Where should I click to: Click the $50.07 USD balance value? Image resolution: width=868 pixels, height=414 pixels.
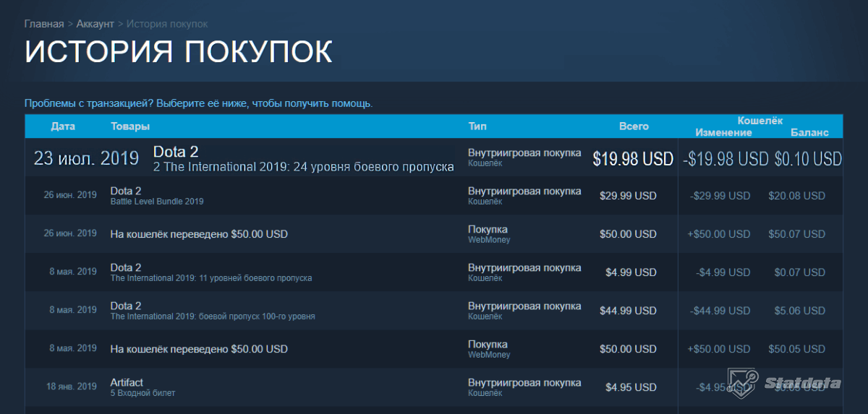(x=796, y=234)
